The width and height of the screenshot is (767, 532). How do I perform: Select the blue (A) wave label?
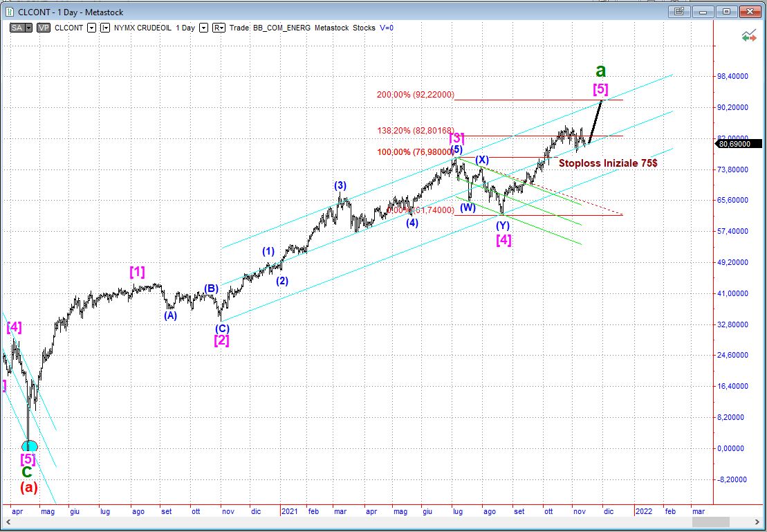pyautogui.click(x=170, y=315)
